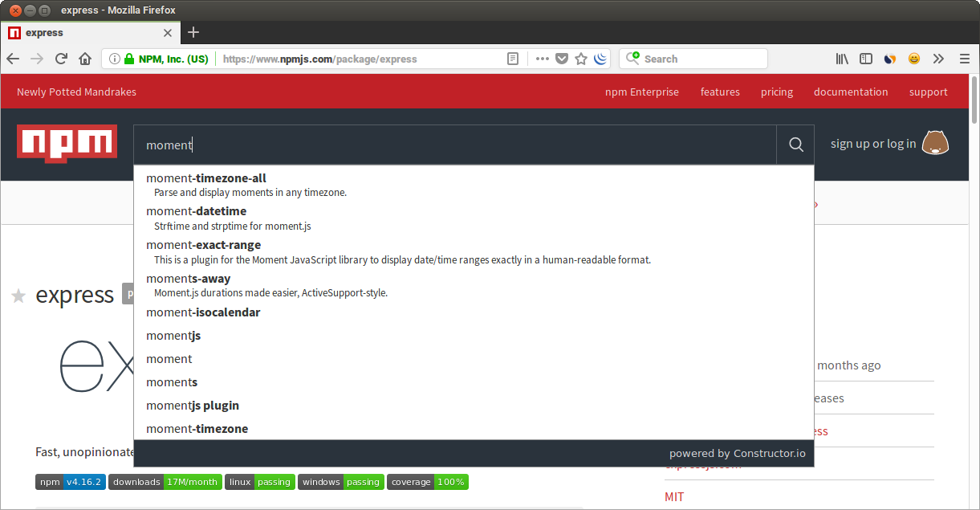
Task: Click the npm logo
Action: coord(67,143)
